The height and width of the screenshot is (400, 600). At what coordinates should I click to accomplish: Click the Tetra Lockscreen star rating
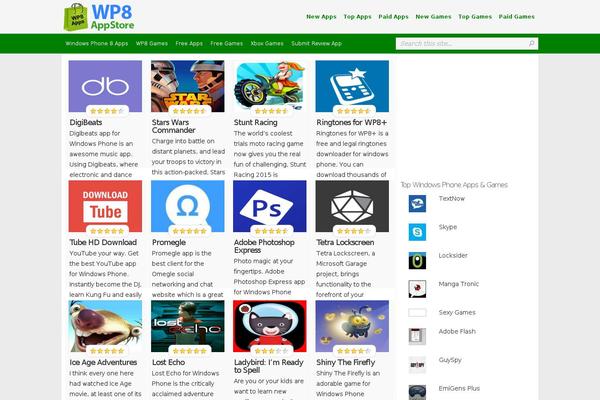point(354,231)
